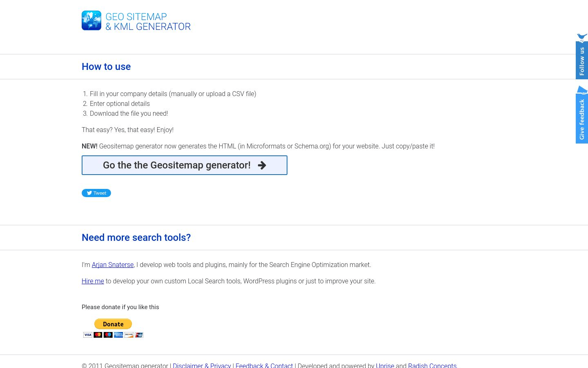The width and height of the screenshot is (588, 368).
Task: Click the Visa card icon
Action: click(x=88, y=335)
